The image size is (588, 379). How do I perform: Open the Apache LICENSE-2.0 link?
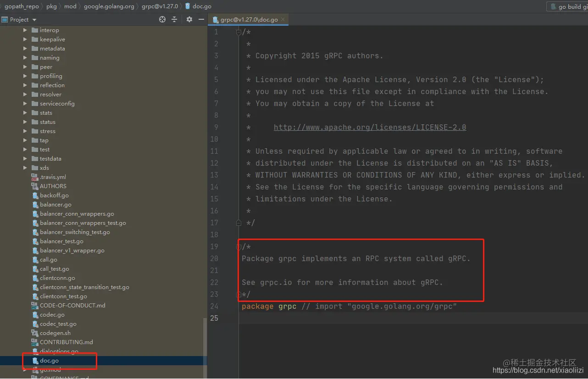click(x=370, y=127)
